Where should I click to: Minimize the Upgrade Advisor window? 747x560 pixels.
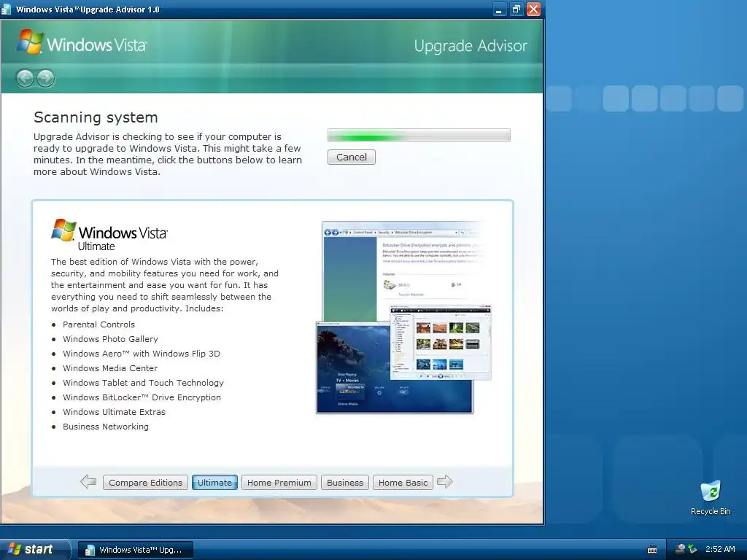click(x=499, y=9)
